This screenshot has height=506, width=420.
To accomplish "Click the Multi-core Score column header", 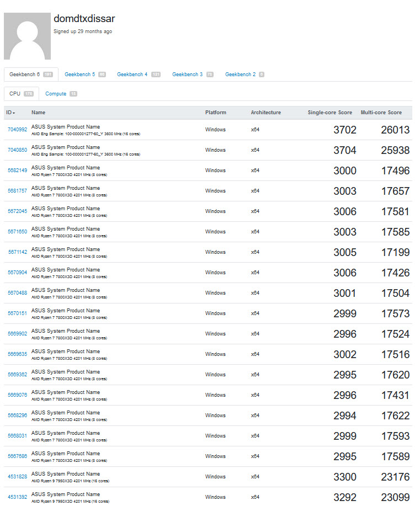I will pos(381,113).
